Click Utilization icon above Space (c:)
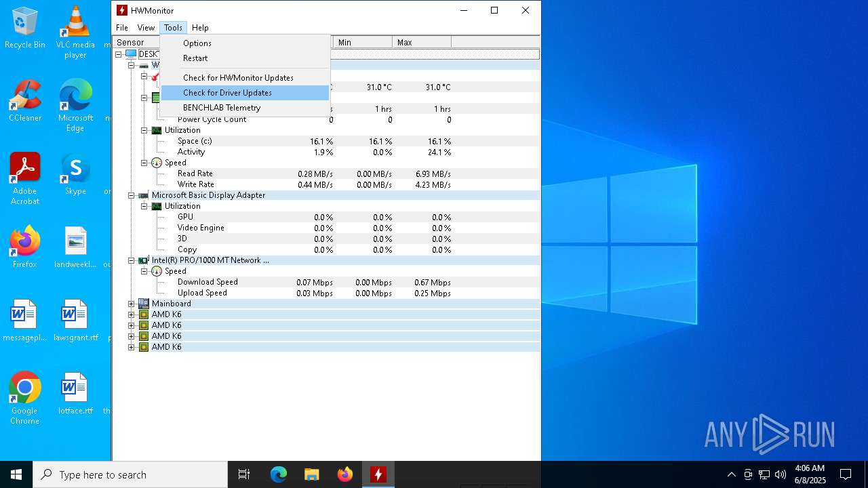This screenshot has width=868, height=488. point(157,130)
